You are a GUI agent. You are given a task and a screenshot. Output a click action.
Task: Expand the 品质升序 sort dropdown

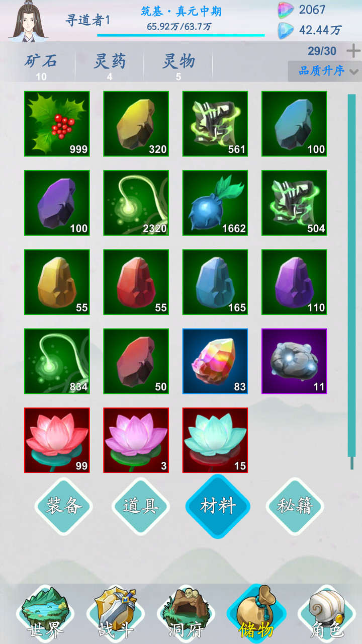click(x=325, y=71)
